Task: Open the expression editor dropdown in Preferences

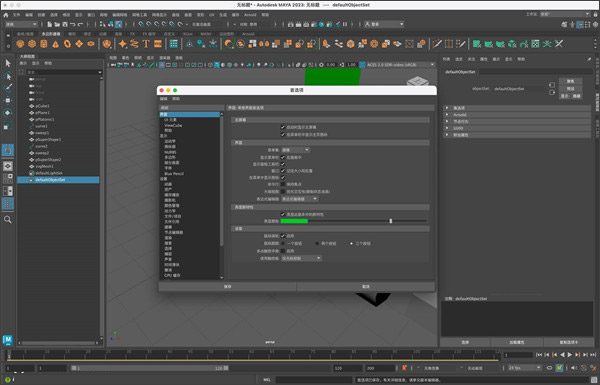Action: (300, 199)
